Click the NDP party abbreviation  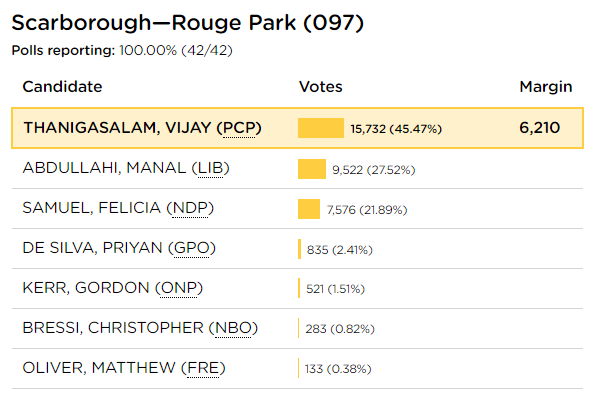190,208
